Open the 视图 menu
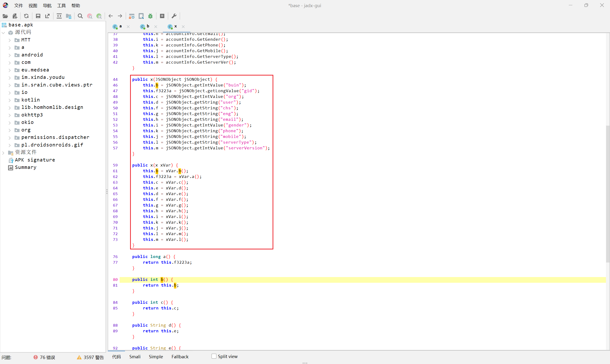The width and height of the screenshot is (610, 364). (33, 5)
